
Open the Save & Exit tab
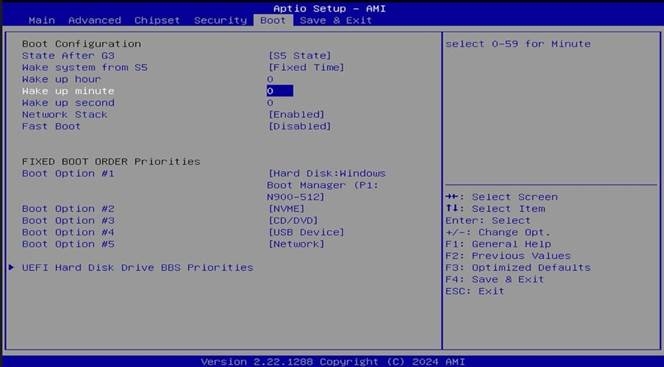point(335,20)
